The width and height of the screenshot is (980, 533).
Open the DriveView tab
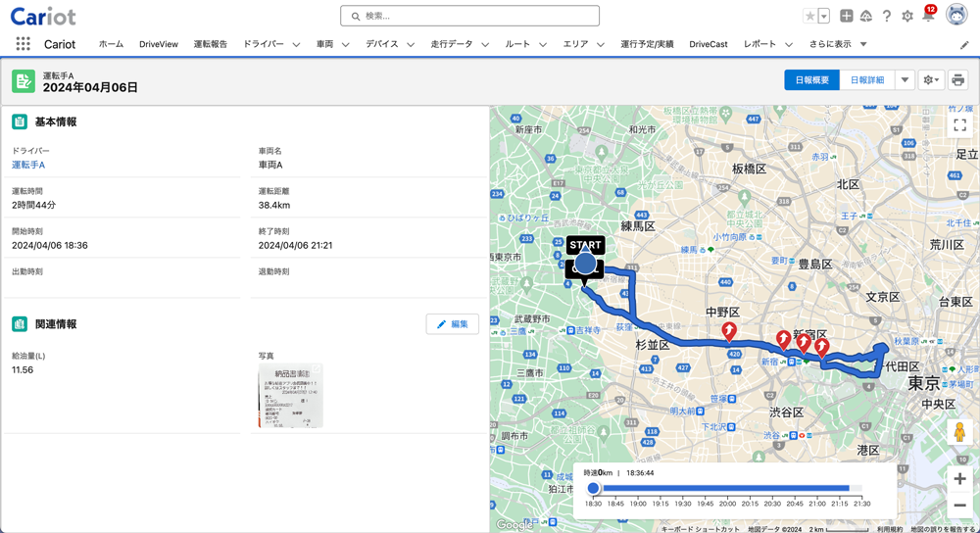[x=159, y=45]
